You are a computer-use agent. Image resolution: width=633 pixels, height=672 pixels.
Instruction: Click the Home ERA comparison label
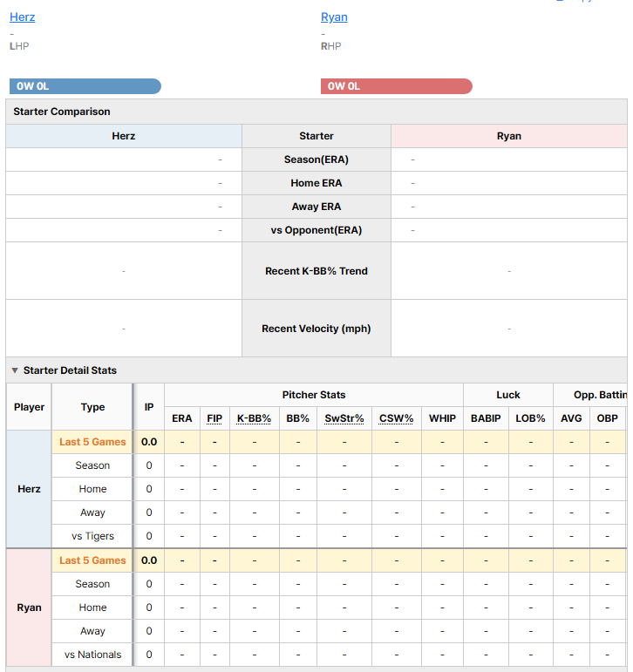(316, 183)
